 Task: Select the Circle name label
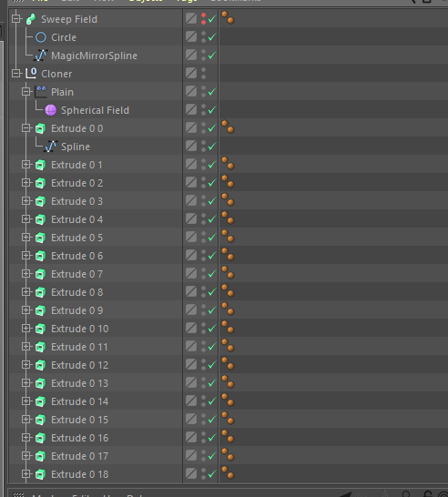pyautogui.click(x=64, y=37)
